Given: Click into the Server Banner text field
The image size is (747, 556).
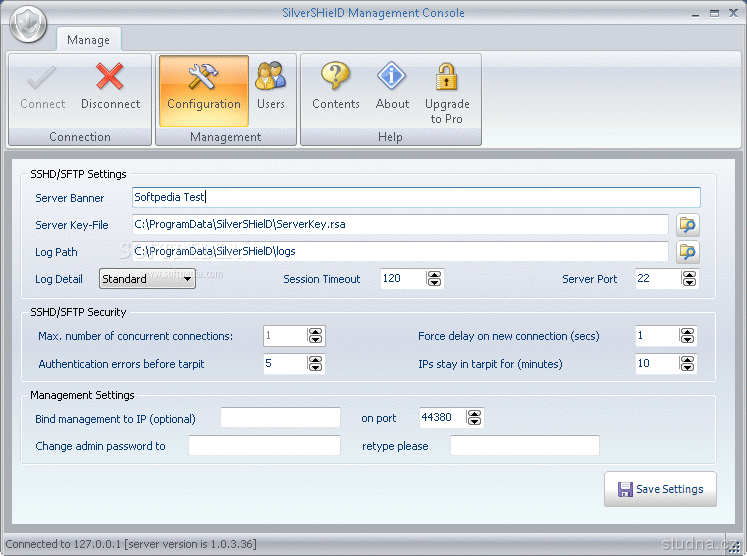Looking at the screenshot, I should 416,198.
